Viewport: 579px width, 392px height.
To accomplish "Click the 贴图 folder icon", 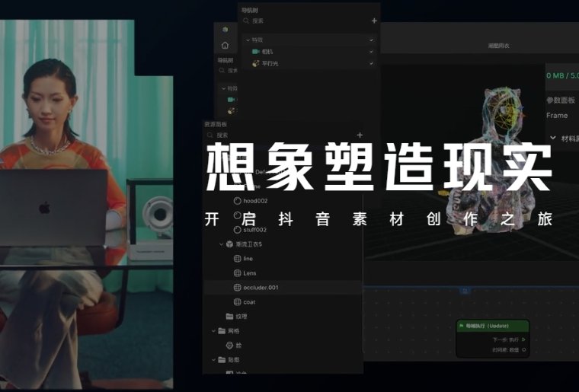I will tap(222, 359).
